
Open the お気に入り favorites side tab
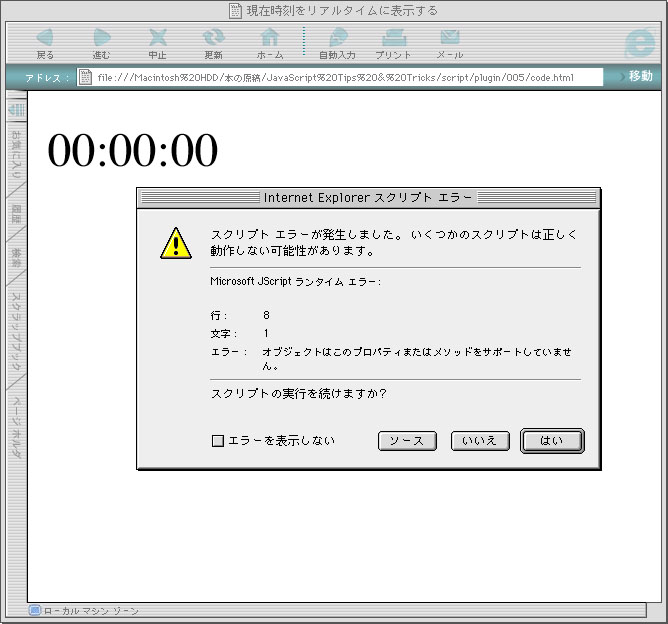pos(16,155)
